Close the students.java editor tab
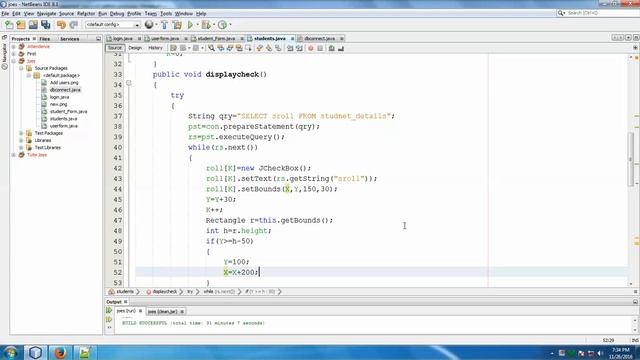Image resolution: width=640 pixels, height=360 pixels. point(292,38)
